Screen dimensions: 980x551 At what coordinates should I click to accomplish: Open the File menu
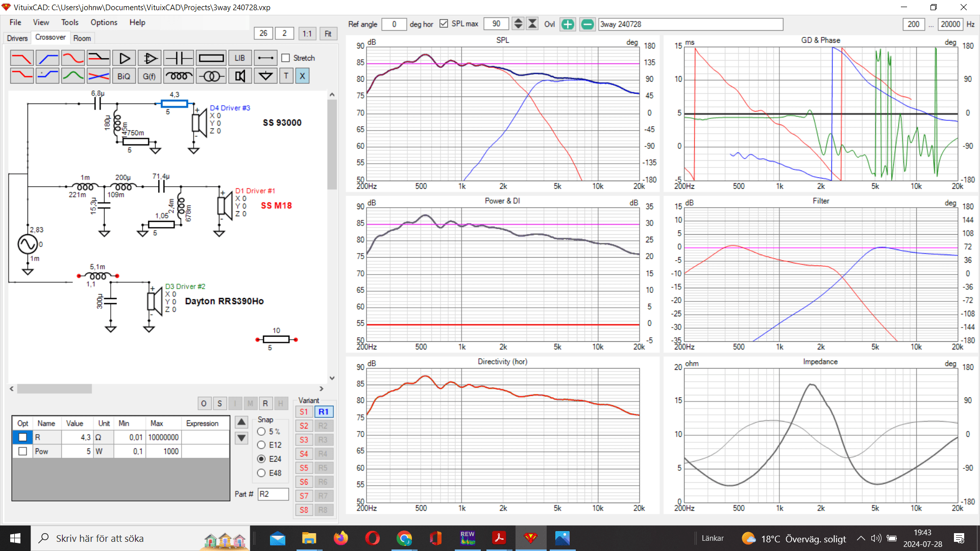click(15, 22)
